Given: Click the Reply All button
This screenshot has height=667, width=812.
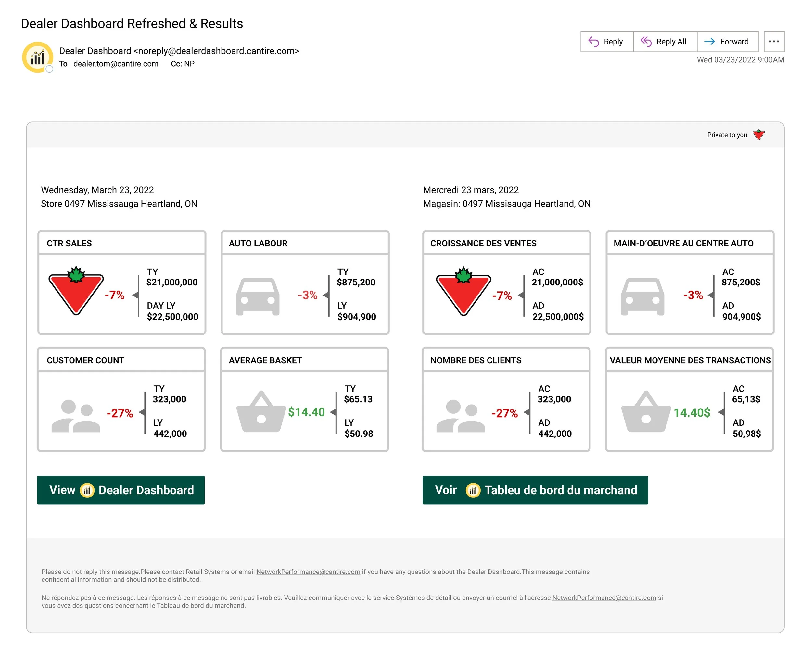Looking at the screenshot, I should click(665, 42).
